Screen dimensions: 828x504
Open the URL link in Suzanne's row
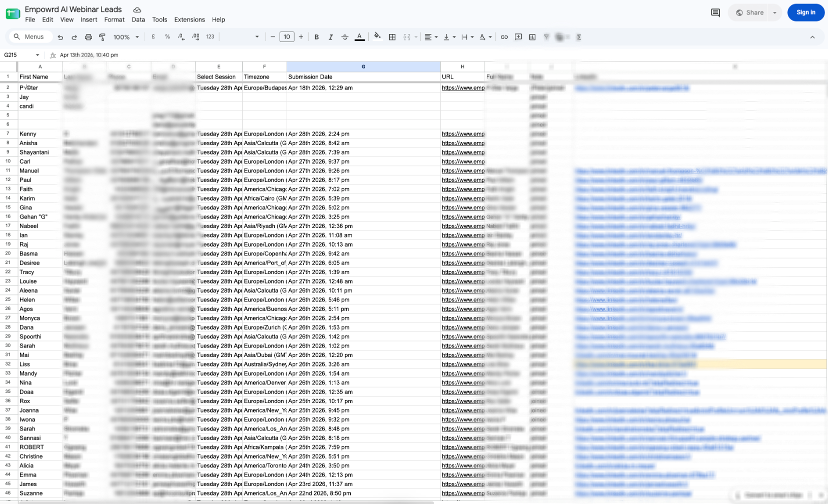click(x=463, y=493)
